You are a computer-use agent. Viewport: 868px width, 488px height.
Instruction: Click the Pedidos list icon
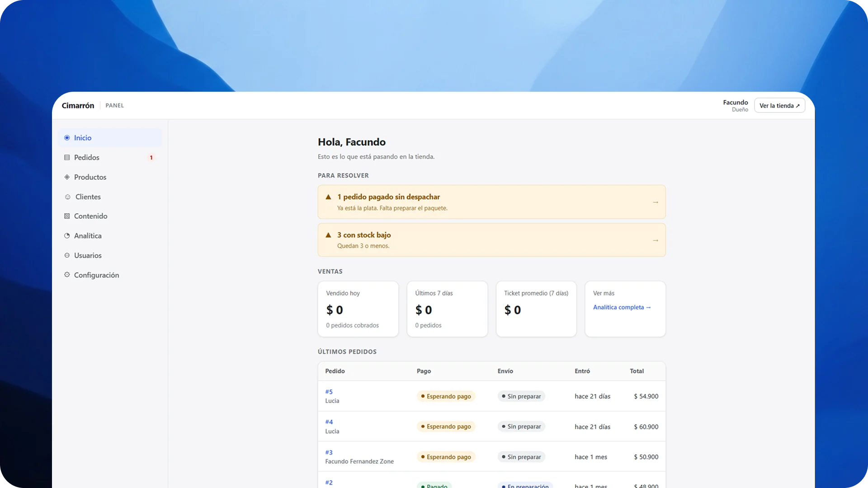tap(67, 157)
